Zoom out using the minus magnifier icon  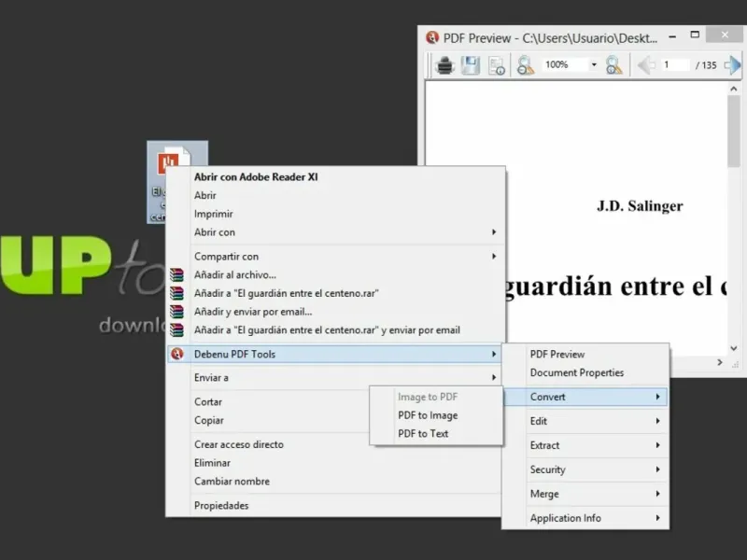(526, 65)
